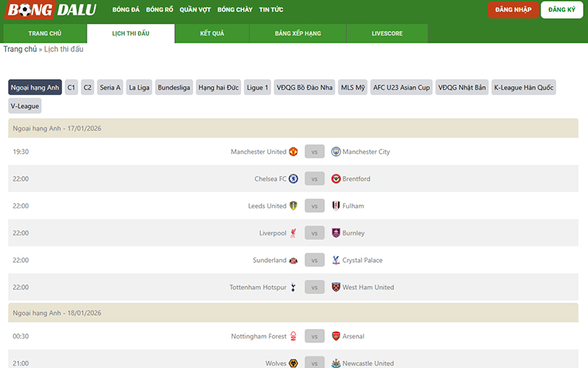Click the Brentford club crest
Screen dimensions: 588x368
(x=336, y=179)
